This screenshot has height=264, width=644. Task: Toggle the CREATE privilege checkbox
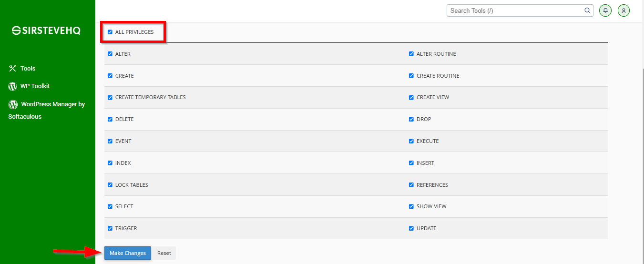[x=110, y=76]
